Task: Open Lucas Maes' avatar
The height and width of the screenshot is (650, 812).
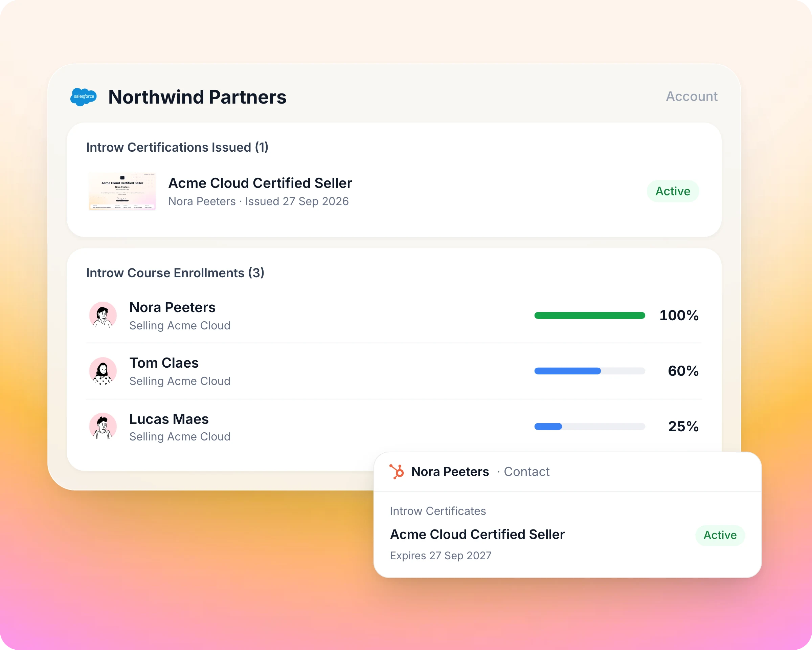Action: coord(103,426)
